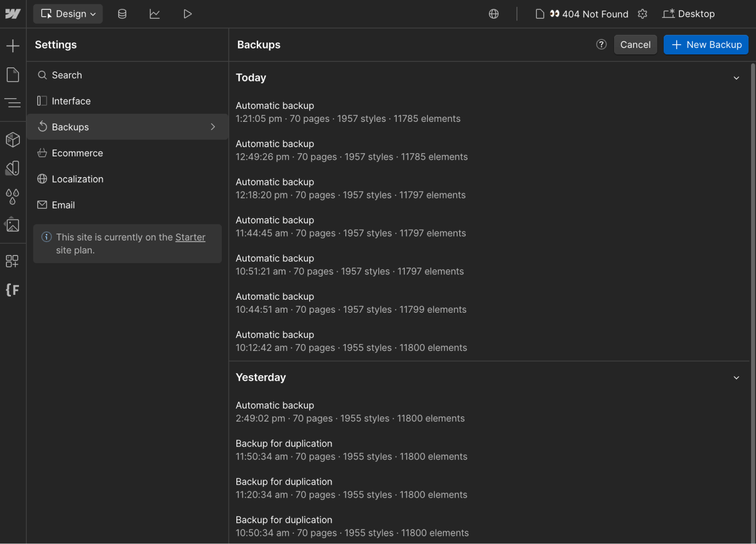Open the Design mode dropdown

tap(67, 13)
